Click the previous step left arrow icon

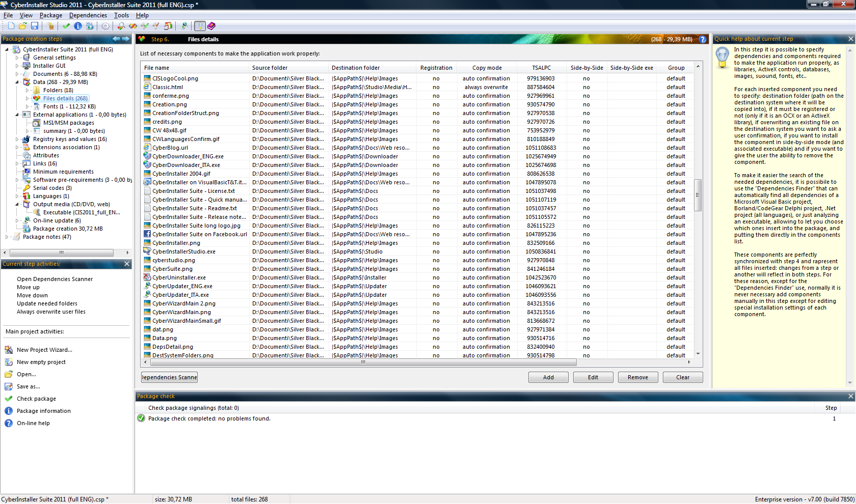(x=116, y=39)
